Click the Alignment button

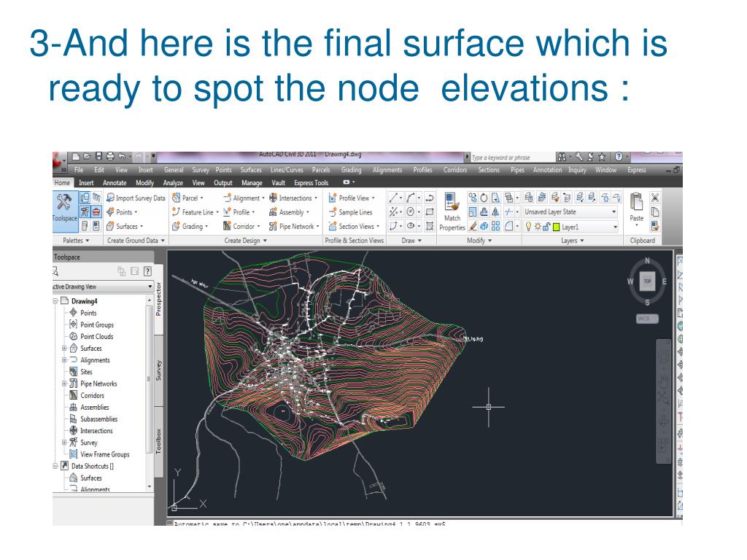[244, 198]
